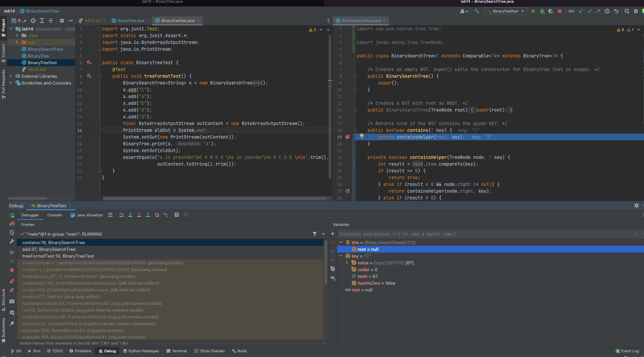The height and width of the screenshot is (357, 644).
Task: Open the BinaryTreeTest run configuration dropdown
Action: [506, 11]
